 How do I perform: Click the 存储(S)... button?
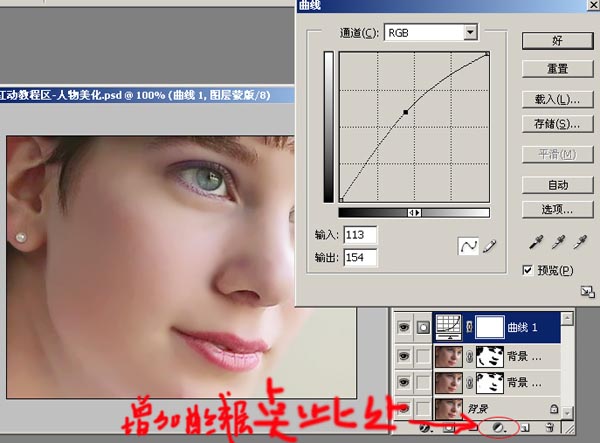[558, 124]
